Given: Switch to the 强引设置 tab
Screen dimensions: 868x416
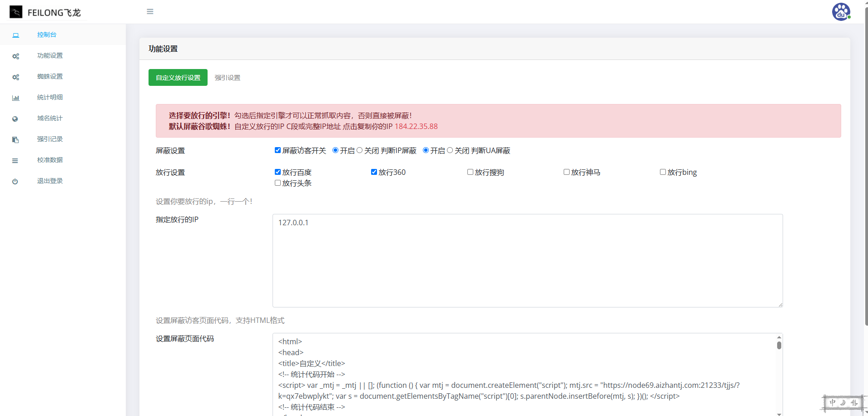Looking at the screenshot, I should pyautogui.click(x=228, y=78).
